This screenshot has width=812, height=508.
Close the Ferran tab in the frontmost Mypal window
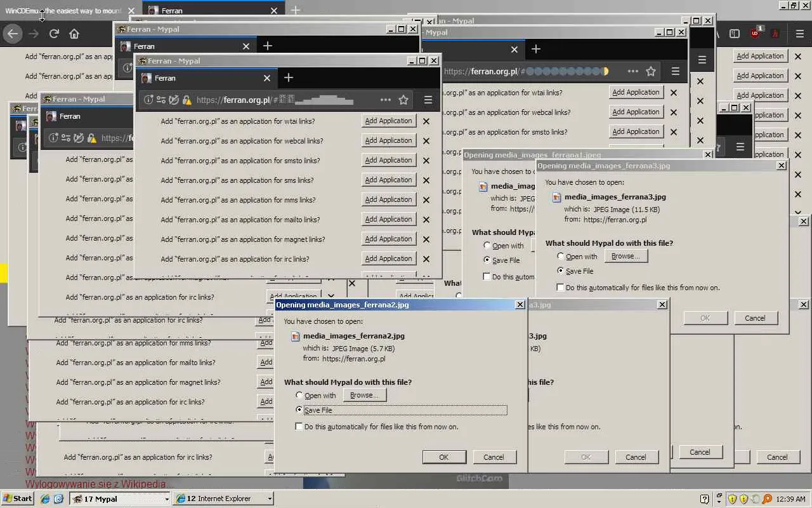click(x=267, y=78)
